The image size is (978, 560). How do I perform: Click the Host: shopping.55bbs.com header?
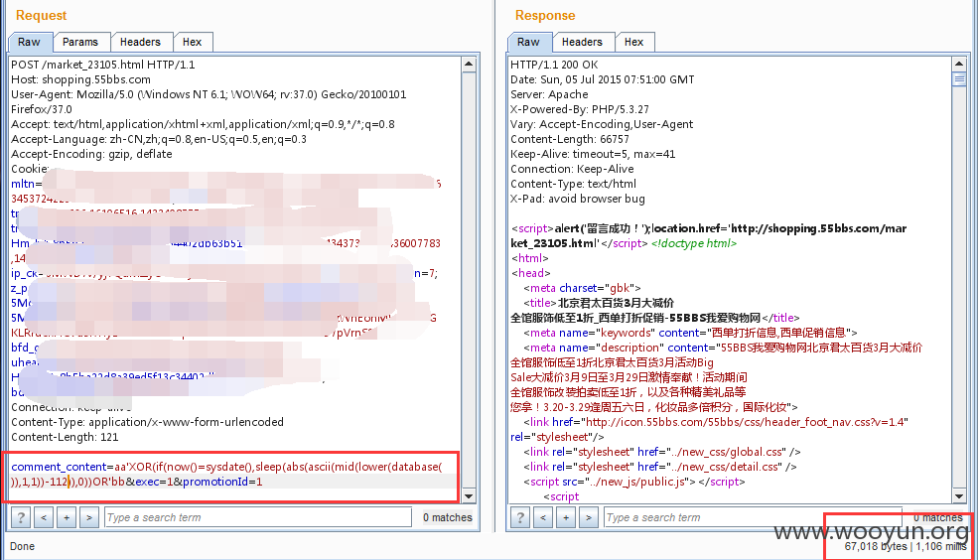(80, 79)
